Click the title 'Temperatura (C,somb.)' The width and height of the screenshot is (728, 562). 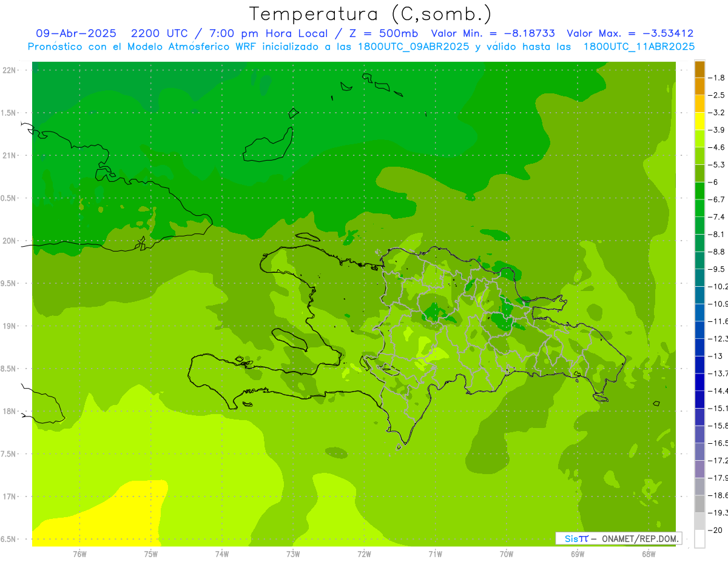[x=371, y=13]
